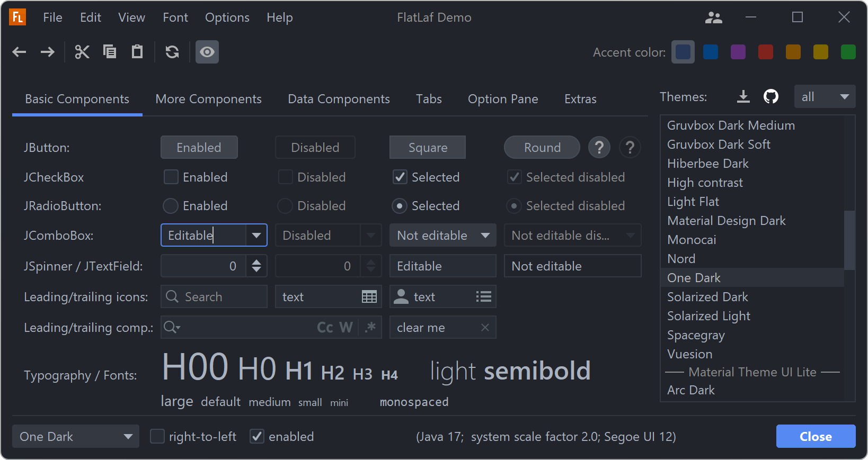Switch to the Data Components tab
Viewport: 868px width, 460px height.
click(x=339, y=99)
